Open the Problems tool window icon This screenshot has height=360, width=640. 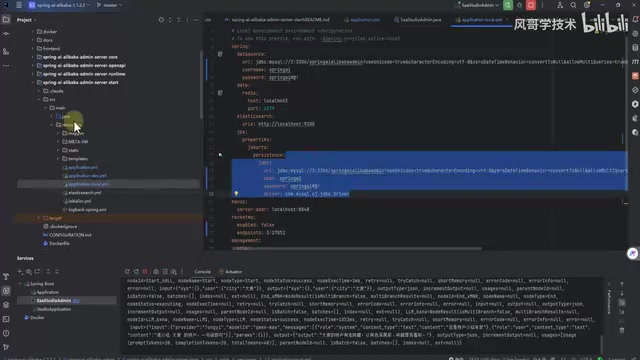point(6,333)
